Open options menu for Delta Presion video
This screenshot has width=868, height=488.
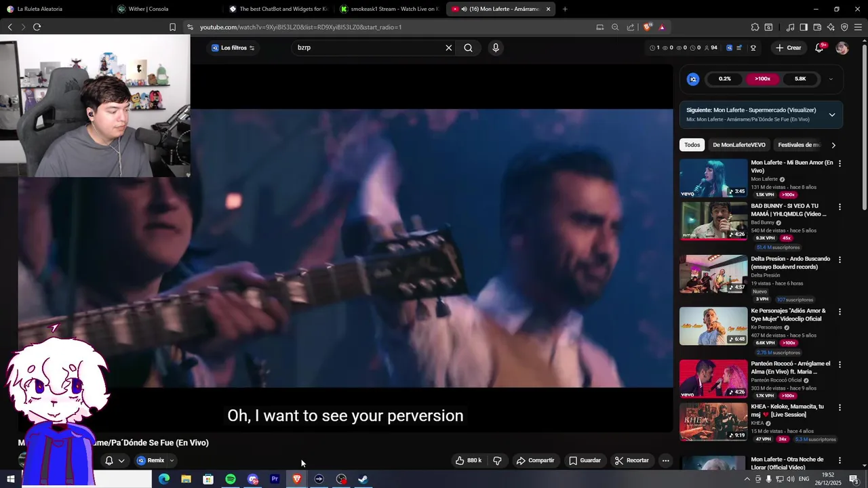tap(840, 260)
